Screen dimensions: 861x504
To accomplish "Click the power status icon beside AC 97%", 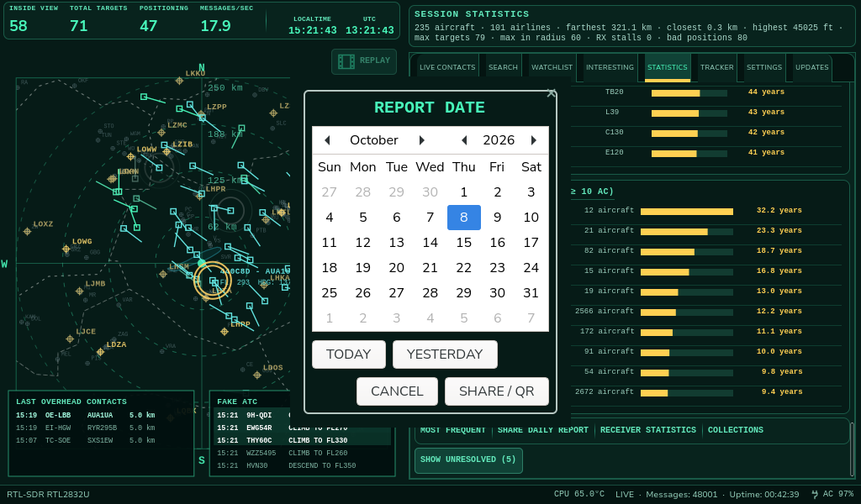I will click(x=814, y=494).
